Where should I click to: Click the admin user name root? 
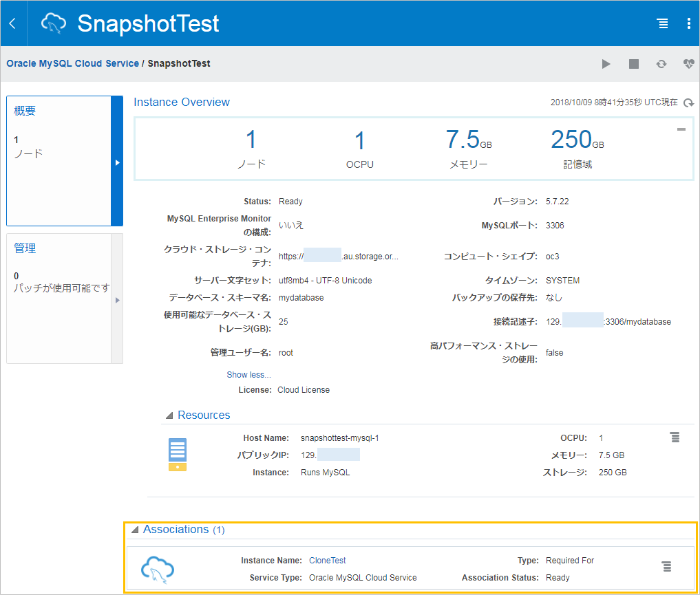click(x=286, y=353)
